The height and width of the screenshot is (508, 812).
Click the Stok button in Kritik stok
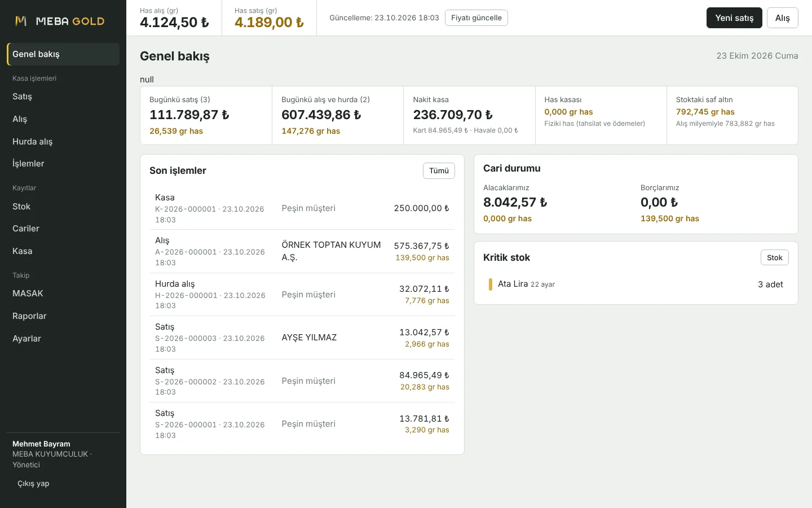(x=775, y=257)
